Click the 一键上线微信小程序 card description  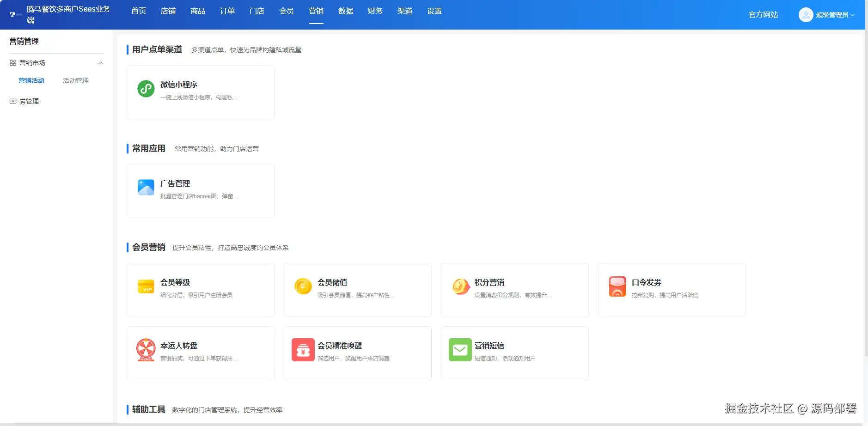pyautogui.click(x=199, y=97)
